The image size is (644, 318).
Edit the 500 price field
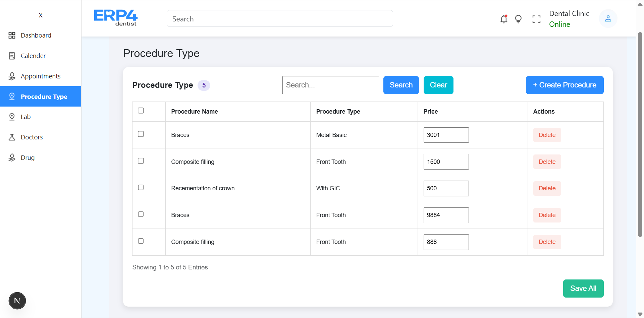click(x=446, y=188)
